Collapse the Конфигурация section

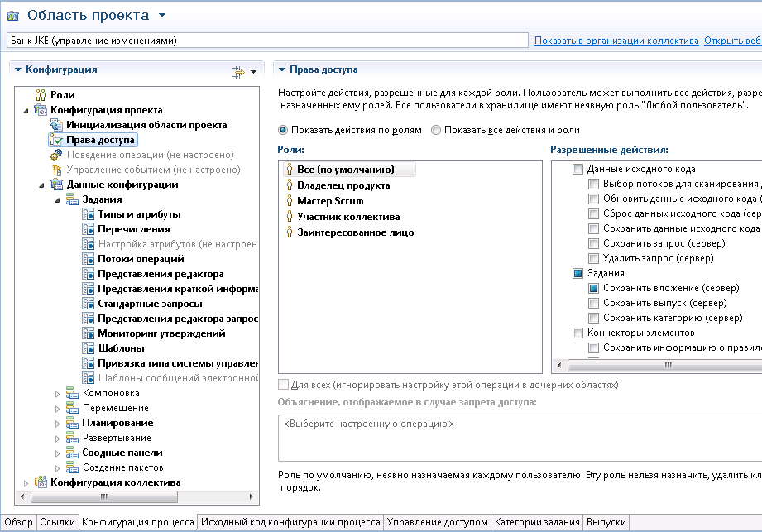pyautogui.click(x=18, y=69)
